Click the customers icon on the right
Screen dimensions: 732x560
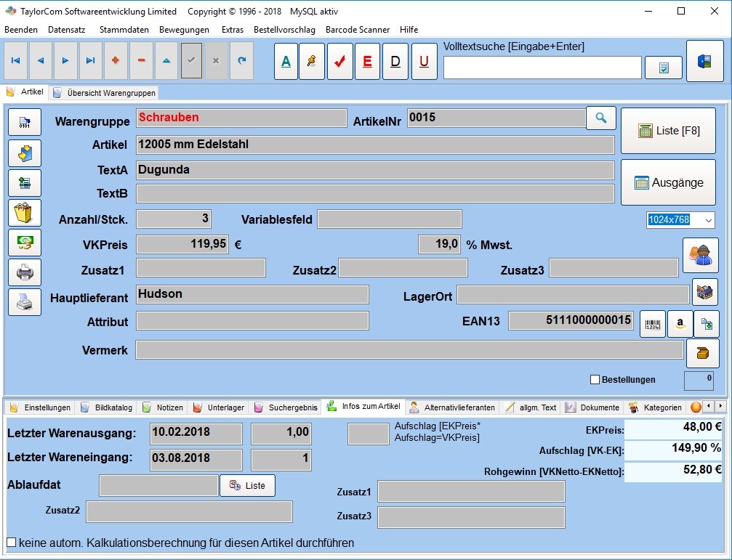[700, 256]
